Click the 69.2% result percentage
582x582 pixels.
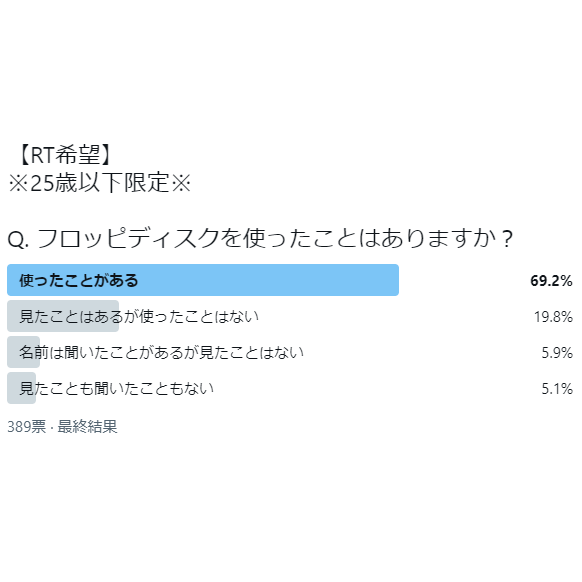point(551,281)
